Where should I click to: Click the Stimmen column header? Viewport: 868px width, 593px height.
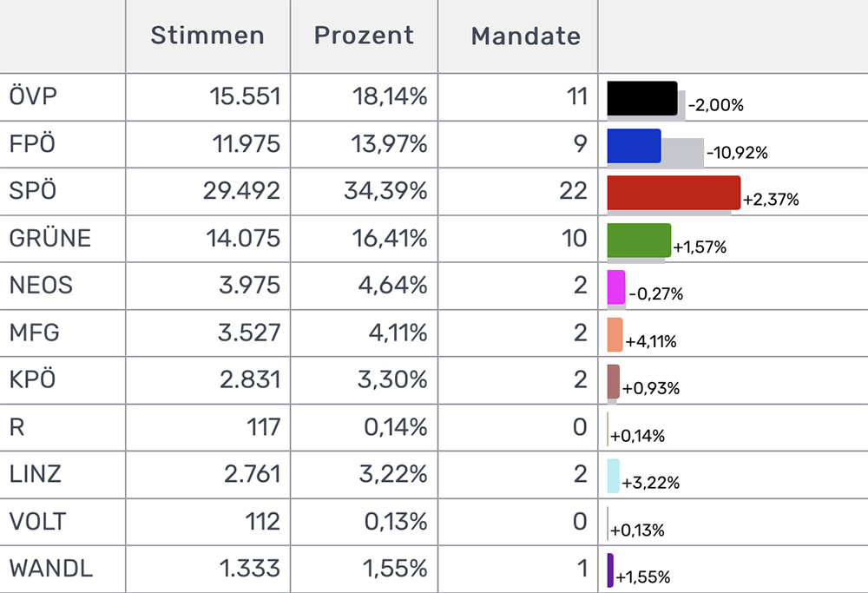click(x=207, y=36)
